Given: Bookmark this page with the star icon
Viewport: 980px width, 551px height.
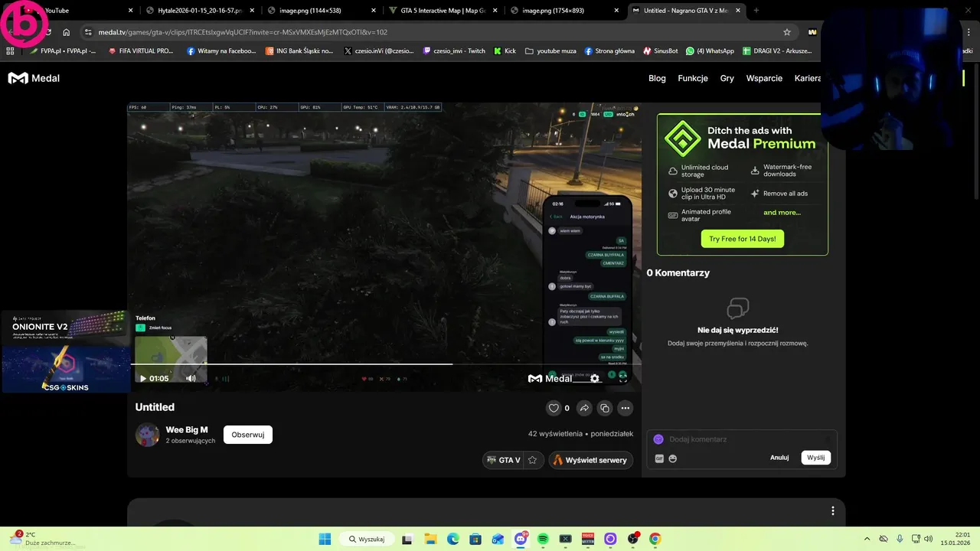Looking at the screenshot, I should coord(786,32).
